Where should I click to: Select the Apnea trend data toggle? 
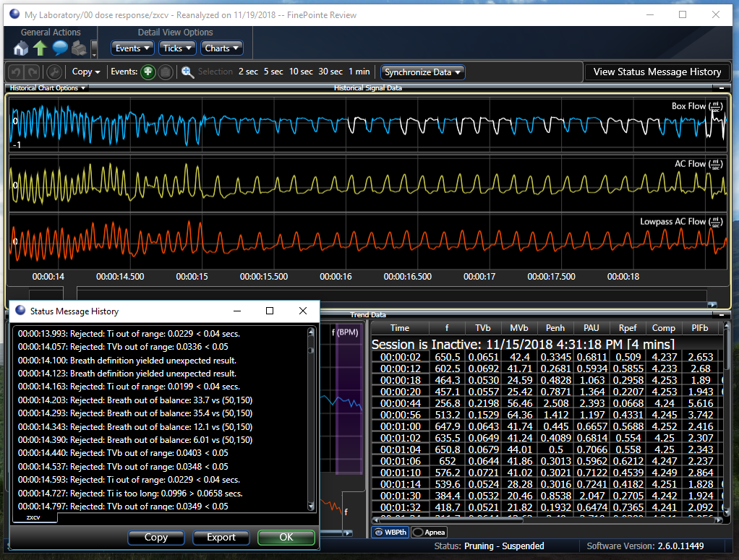pos(430,533)
